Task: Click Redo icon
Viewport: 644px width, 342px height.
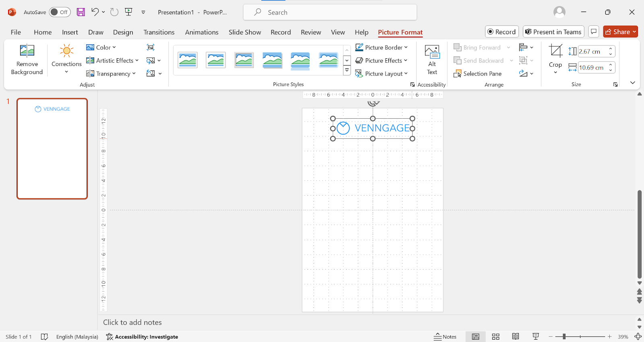Action: click(114, 12)
